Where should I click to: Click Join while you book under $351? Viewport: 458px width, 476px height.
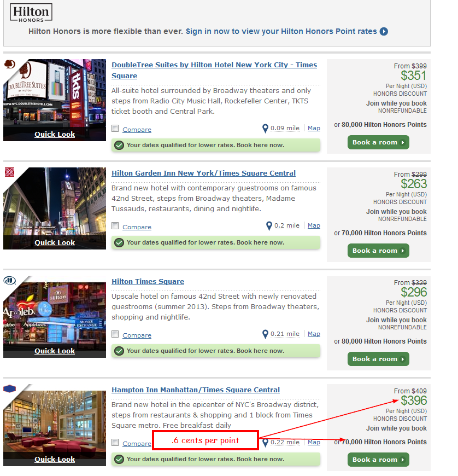tap(396, 103)
